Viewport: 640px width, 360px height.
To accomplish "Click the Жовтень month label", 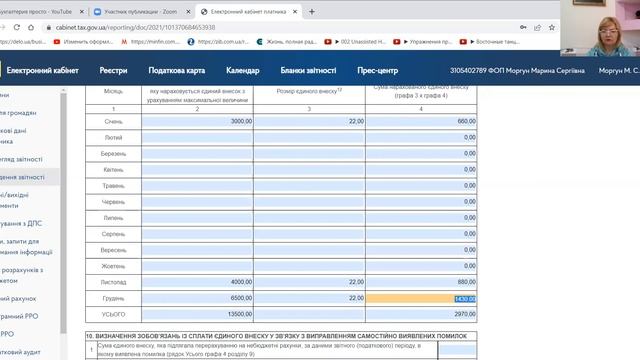I will point(113,266).
